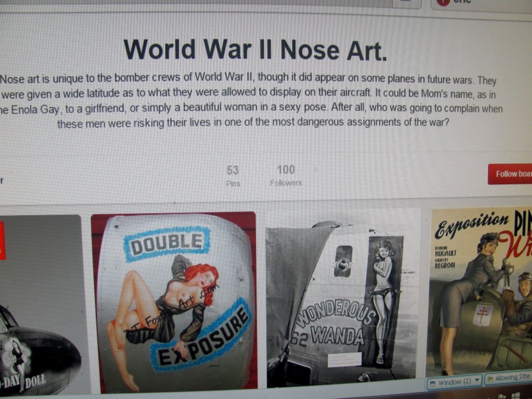
Task: Click the red Follow board button
Action: tap(510, 174)
